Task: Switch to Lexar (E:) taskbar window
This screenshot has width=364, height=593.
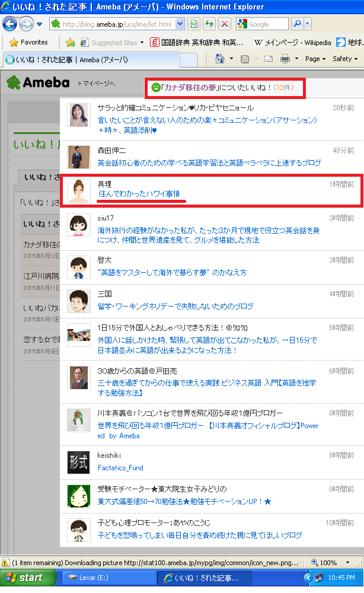Action: [109, 578]
